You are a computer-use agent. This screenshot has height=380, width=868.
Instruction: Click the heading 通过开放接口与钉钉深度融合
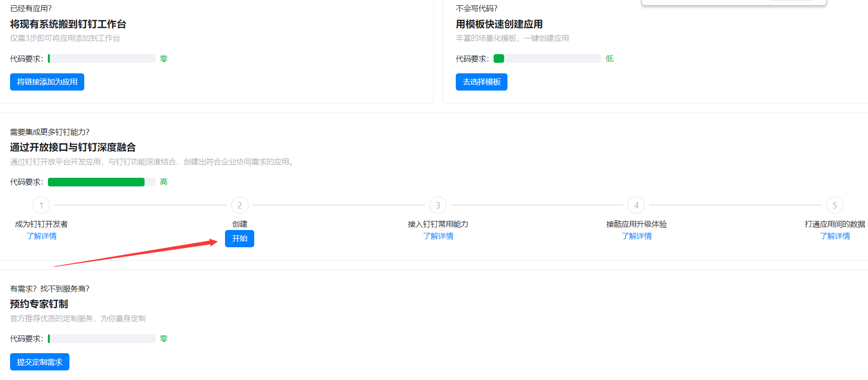click(x=73, y=147)
